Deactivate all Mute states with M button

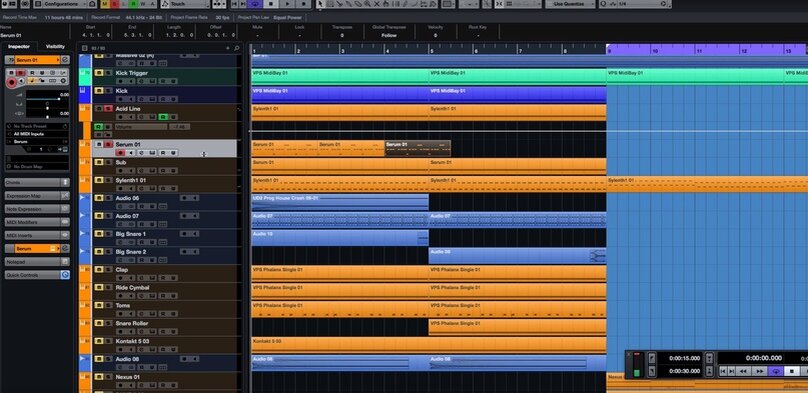[106, 4]
